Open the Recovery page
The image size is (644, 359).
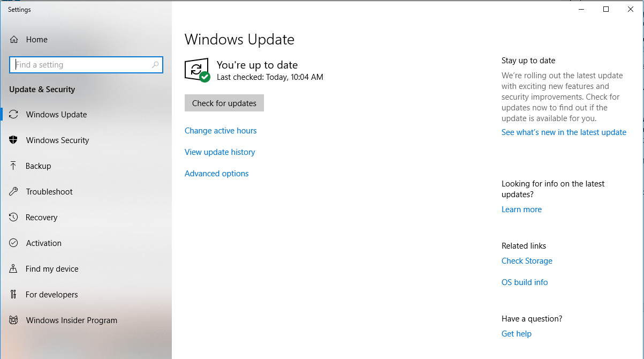pyautogui.click(x=86, y=218)
